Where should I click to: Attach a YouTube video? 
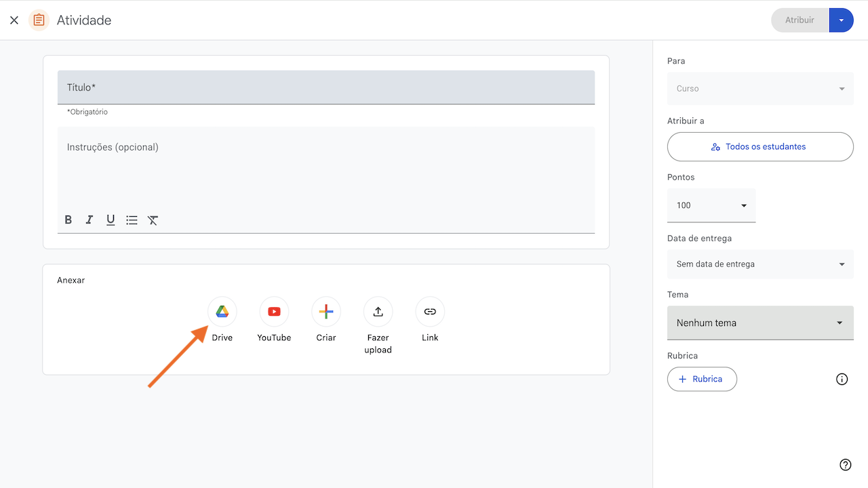coord(274,312)
